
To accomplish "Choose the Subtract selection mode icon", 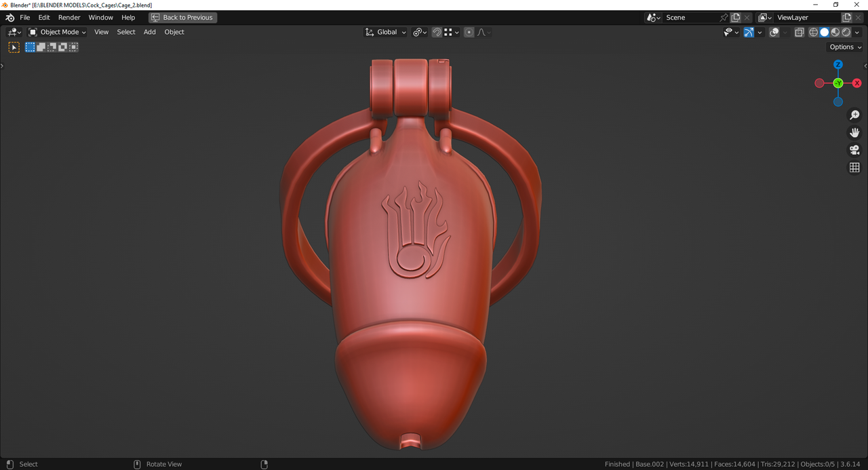I will pos(52,47).
